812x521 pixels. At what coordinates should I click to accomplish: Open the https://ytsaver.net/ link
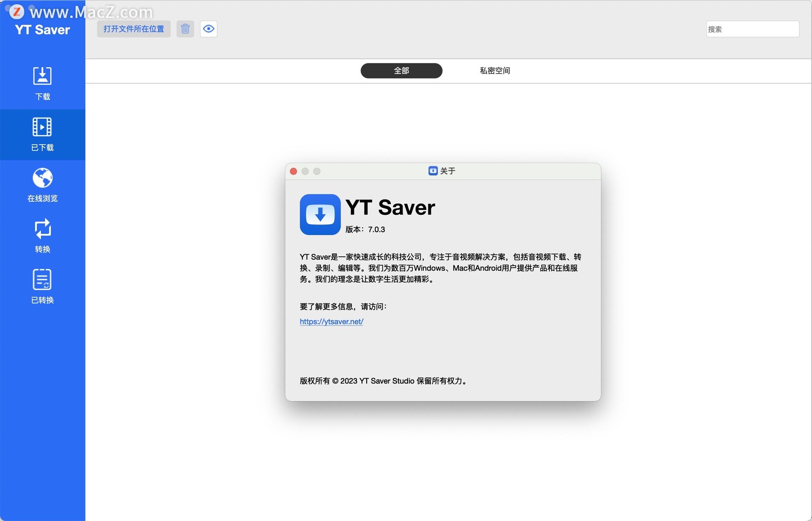tap(332, 321)
